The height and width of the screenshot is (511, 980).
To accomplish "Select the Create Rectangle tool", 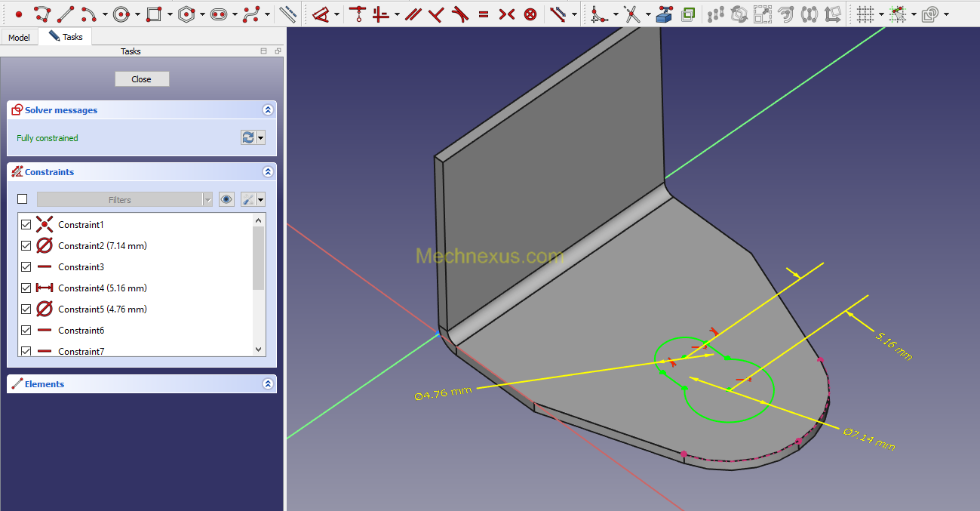I will (x=154, y=14).
